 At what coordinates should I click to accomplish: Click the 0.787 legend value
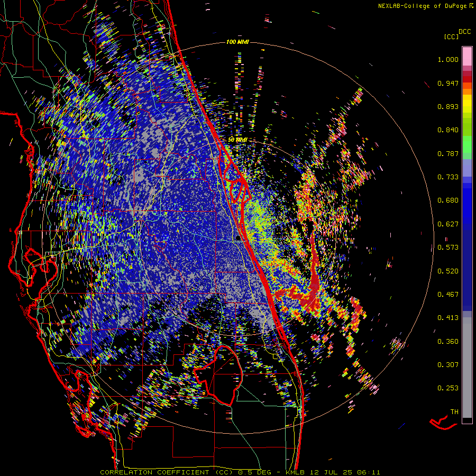pyautogui.click(x=448, y=153)
